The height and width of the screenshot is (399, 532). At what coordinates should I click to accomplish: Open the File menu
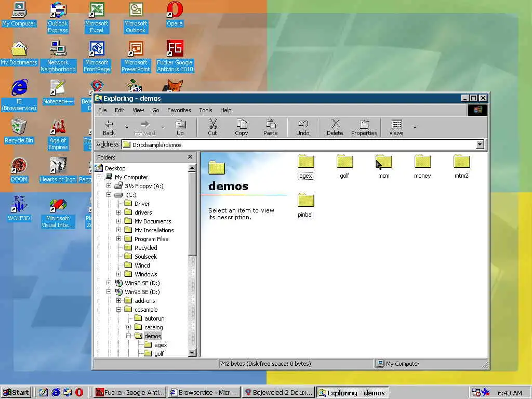102,110
